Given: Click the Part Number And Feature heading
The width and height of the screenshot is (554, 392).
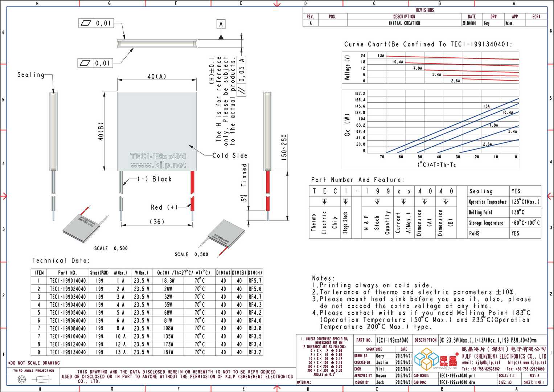Looking at the screenshot, I should point(357,180).
